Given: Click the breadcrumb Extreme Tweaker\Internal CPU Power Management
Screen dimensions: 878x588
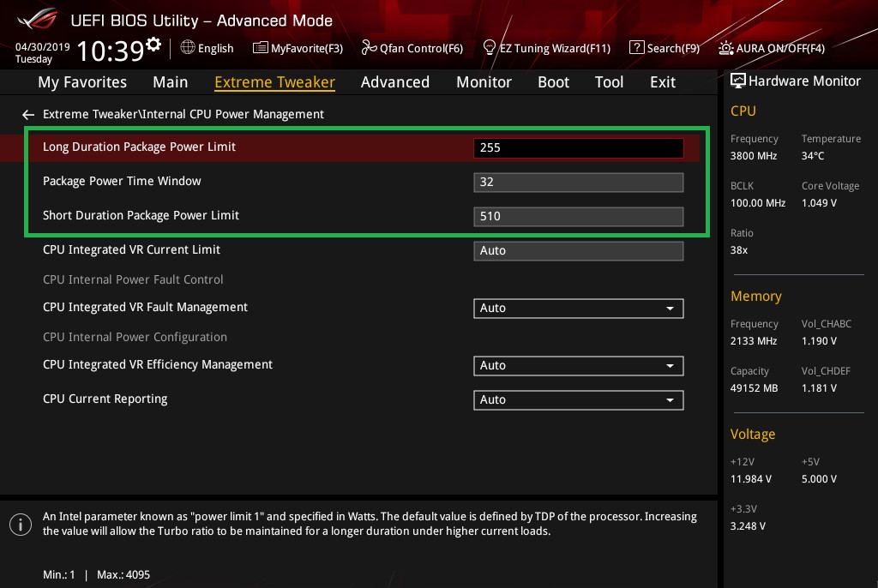Looking at the screenshot, I should [183, 114].
